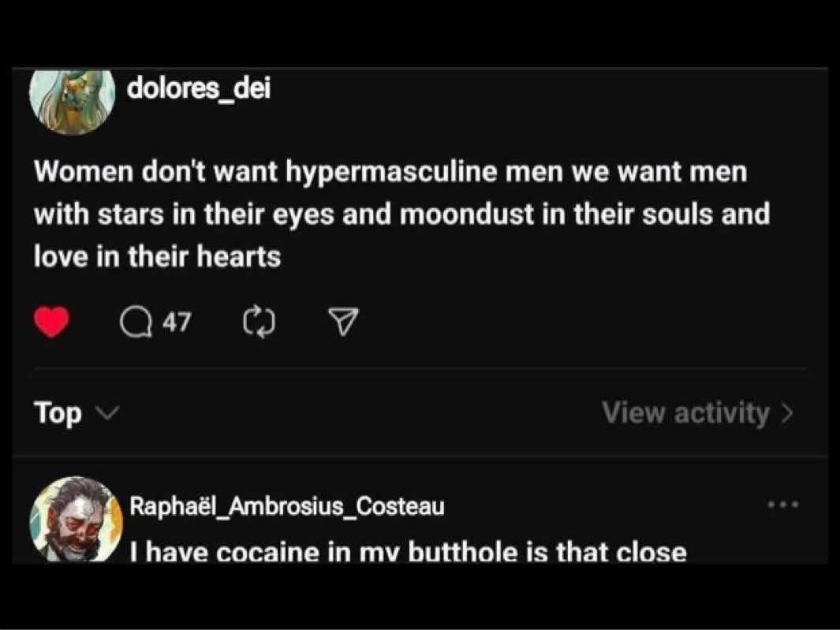Repost the dolores_dei post
Screen dimensions: 840x630
pyautogui.click(x=258, y=322)
